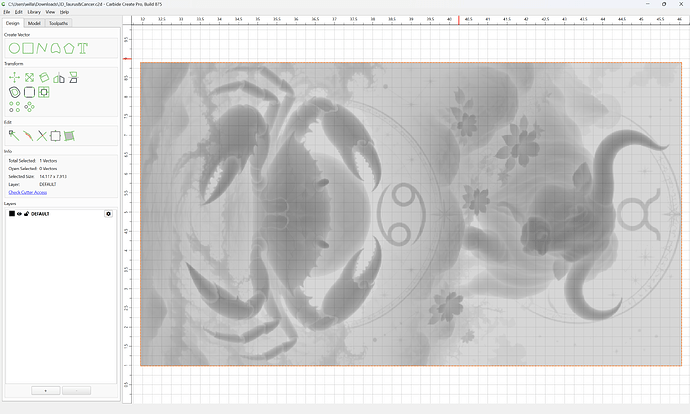Open the Edit menu
The image size is (690, 414).
point(18,12)
